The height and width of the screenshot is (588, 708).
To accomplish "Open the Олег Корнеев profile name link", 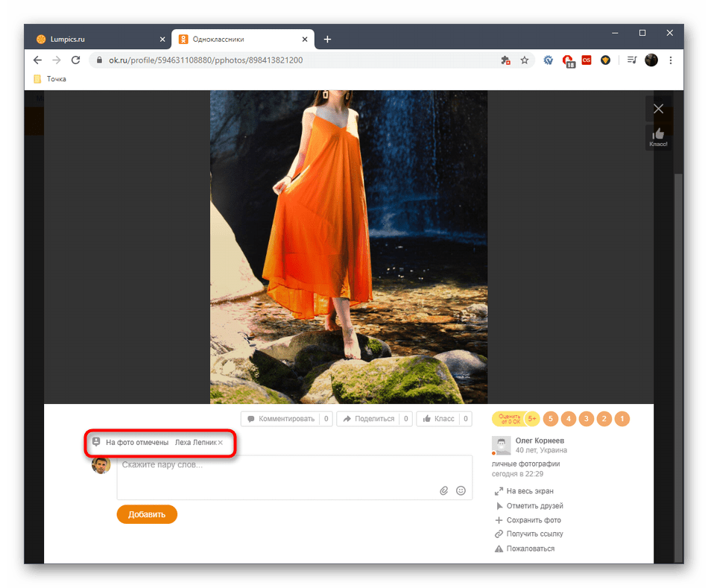I will point(540,440).
